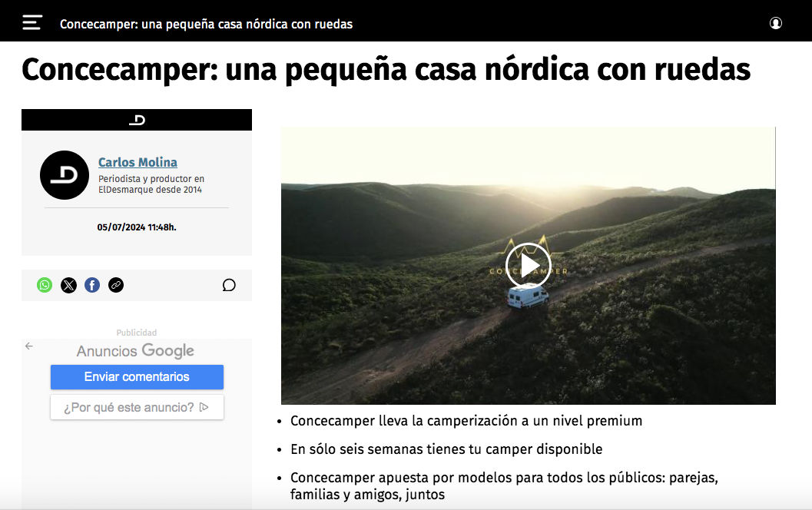
Task: Share article on Facebook
Action: [92, 285]
